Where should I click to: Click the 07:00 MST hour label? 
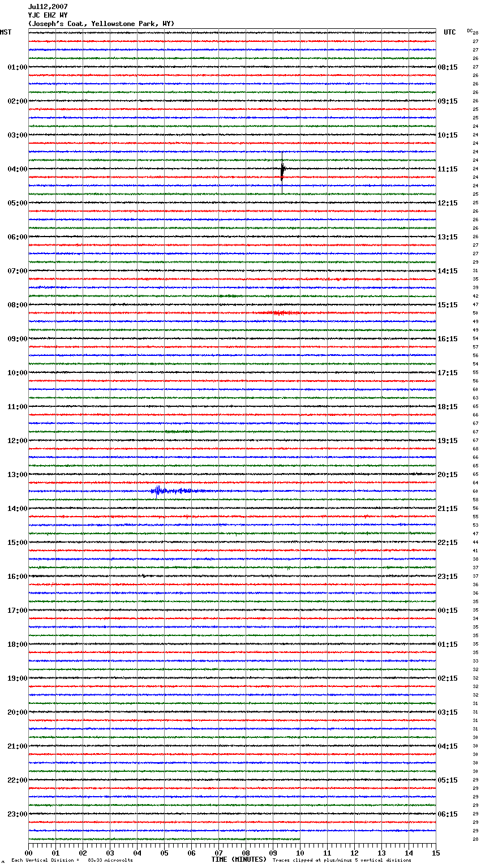17,271
